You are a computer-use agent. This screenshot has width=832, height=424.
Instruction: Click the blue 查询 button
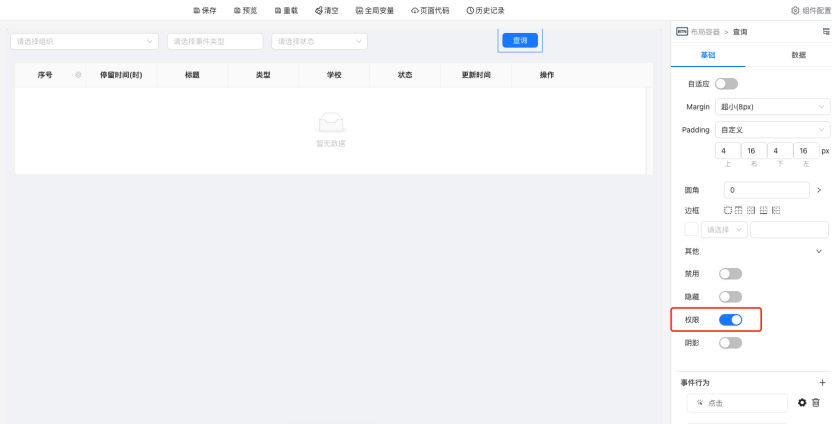tap(520, 41)
